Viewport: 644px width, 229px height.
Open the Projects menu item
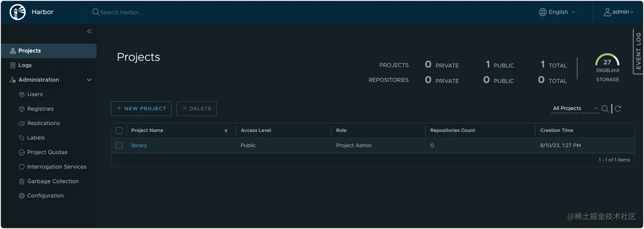49,51
